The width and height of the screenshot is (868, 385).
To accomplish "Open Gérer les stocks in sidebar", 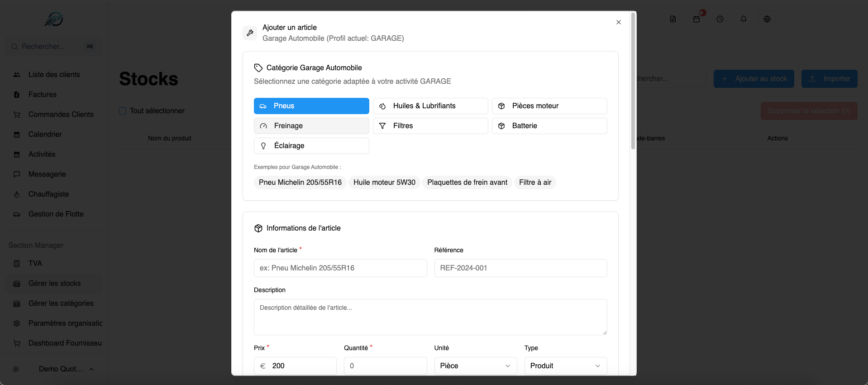I will [x=54, y=284].
